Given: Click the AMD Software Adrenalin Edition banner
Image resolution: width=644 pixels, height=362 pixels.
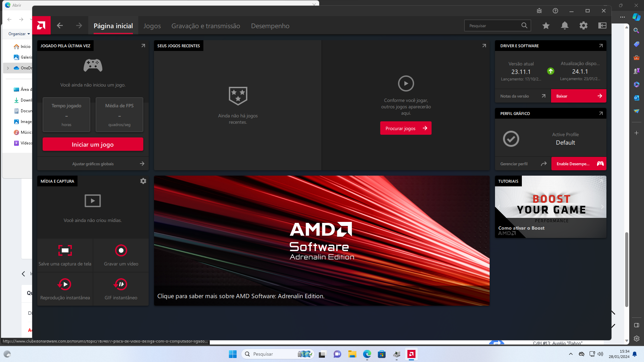Looking at the screenshot, I should click(x=322, y=240).
